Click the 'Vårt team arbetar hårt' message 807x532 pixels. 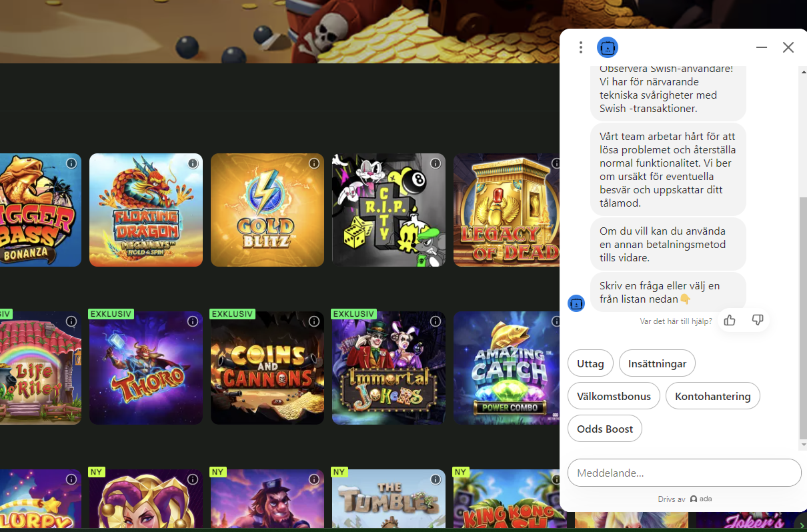click(x=668, y=169)
